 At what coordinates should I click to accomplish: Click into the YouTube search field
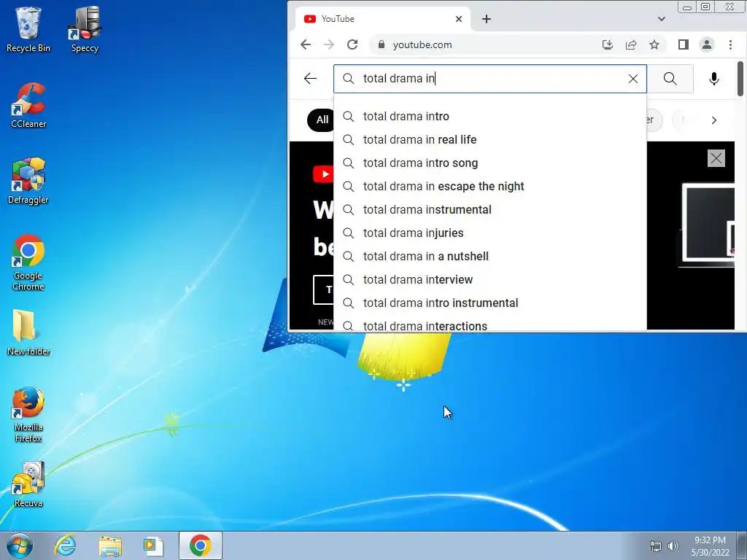point(491,79)
